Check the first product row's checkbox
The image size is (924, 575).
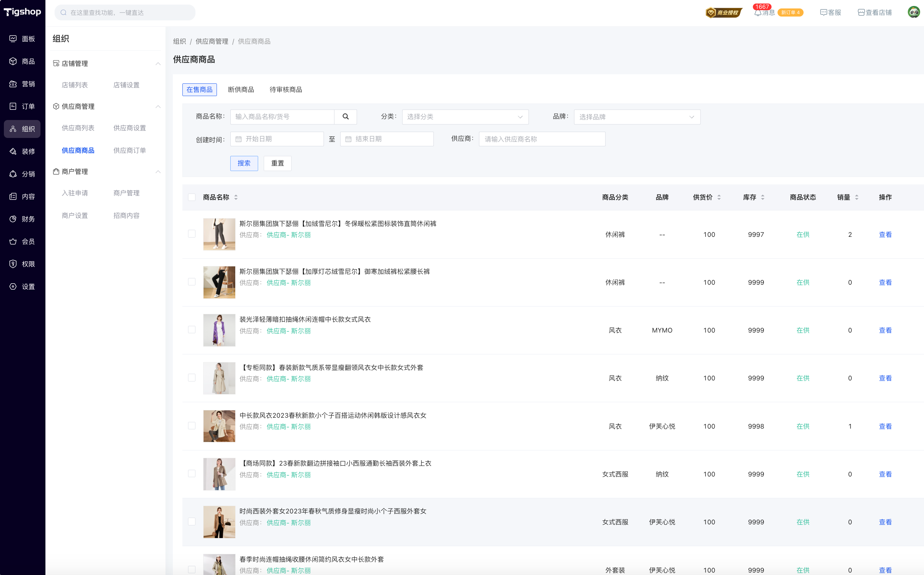pos(192,234)
